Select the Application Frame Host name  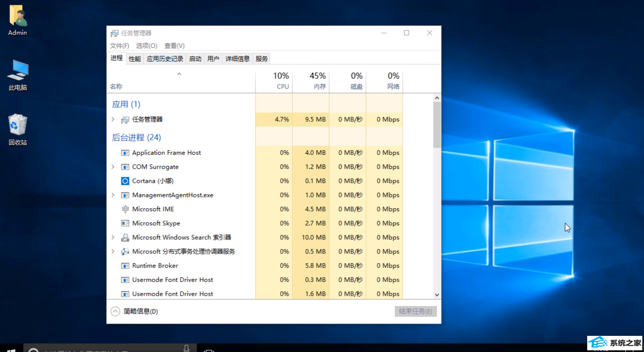(166, 153)
